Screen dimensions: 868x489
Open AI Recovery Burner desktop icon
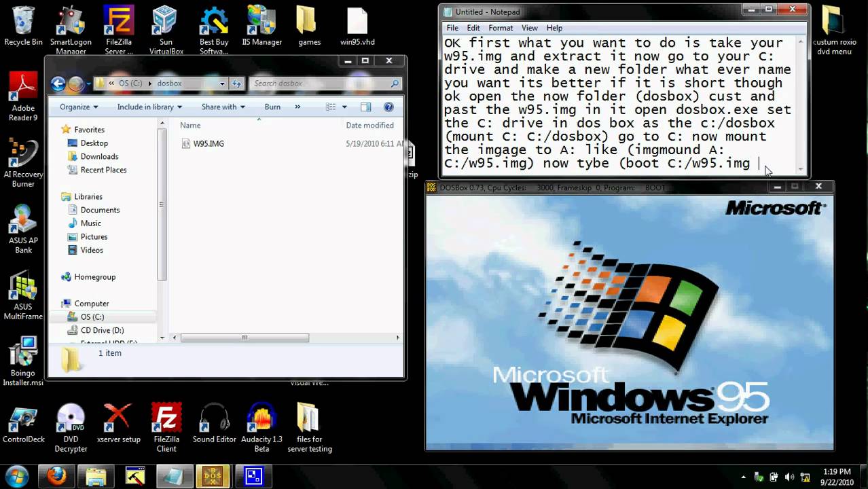click(x=23, y=163)
